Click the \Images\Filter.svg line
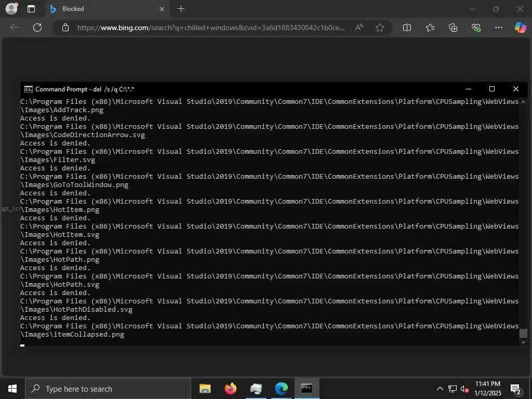 point(58,160)
